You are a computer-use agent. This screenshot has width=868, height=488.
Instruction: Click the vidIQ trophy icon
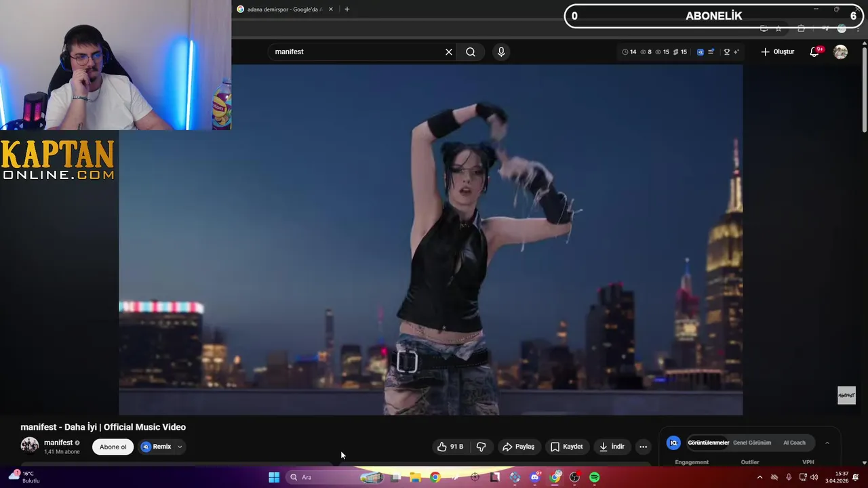point(727,52)
